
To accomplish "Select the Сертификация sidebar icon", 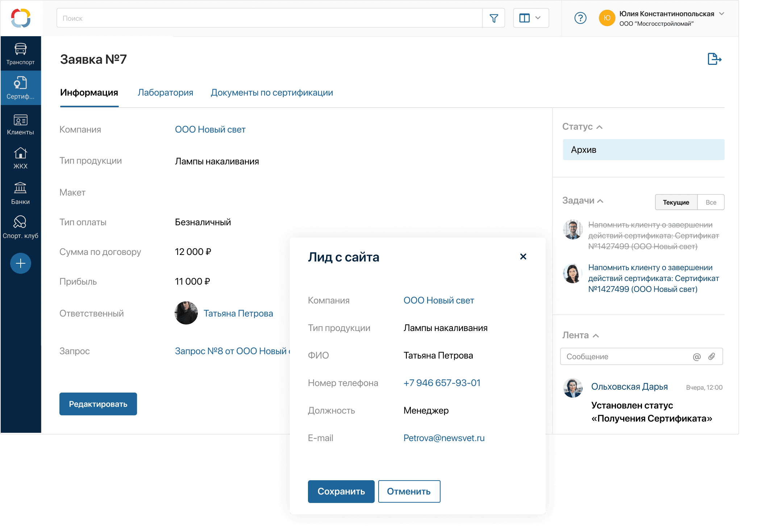I will tap(21, 87).
